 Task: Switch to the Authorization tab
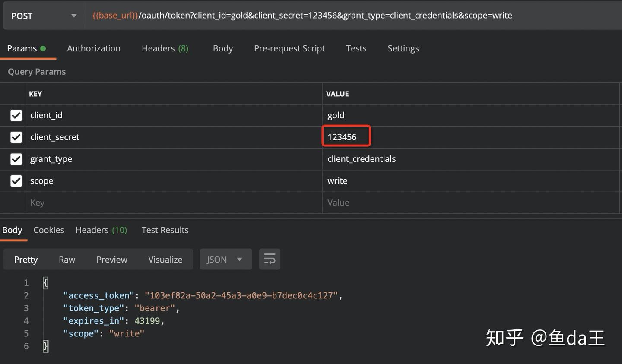[x=94, y=48]
